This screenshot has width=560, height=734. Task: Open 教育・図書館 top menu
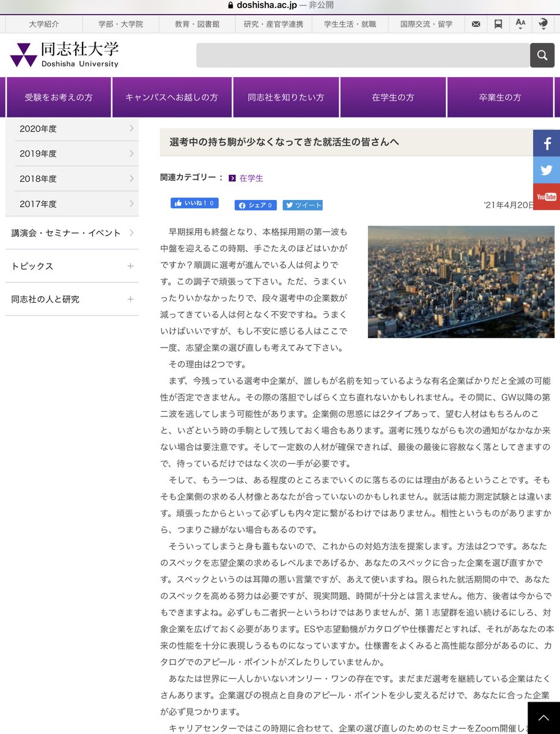[197, 24]
